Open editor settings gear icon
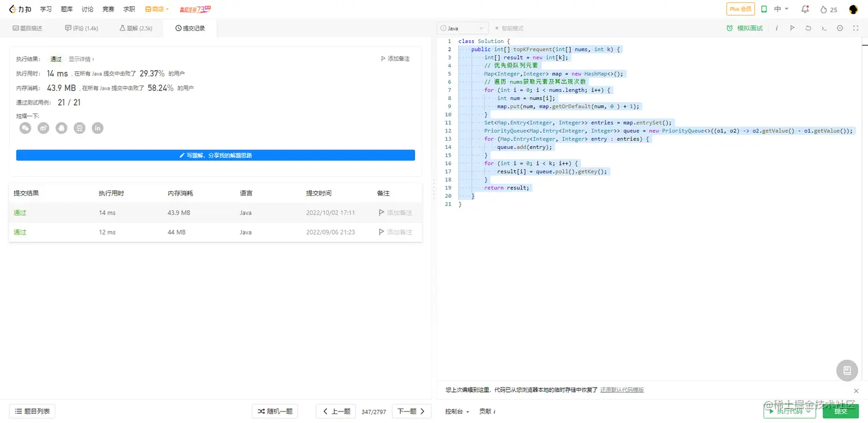 (x=840, y=28)
